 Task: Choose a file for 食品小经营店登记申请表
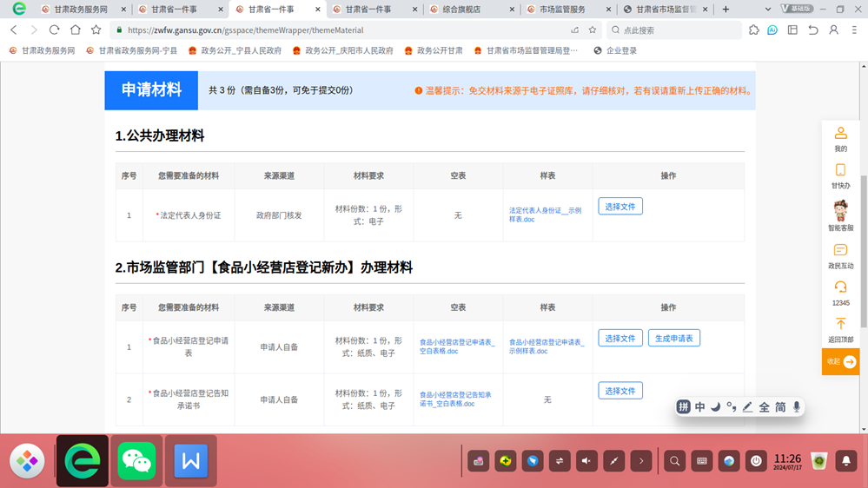(x=620, y=338)
